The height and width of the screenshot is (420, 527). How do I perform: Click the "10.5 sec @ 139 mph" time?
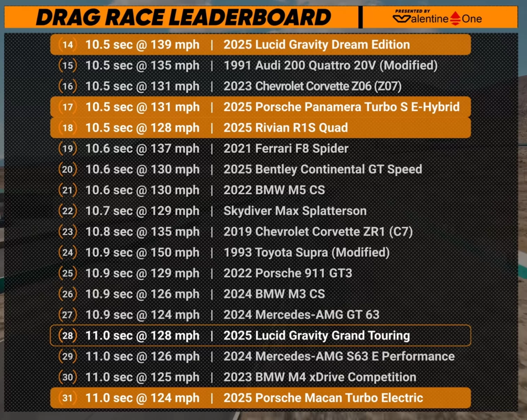142,45
